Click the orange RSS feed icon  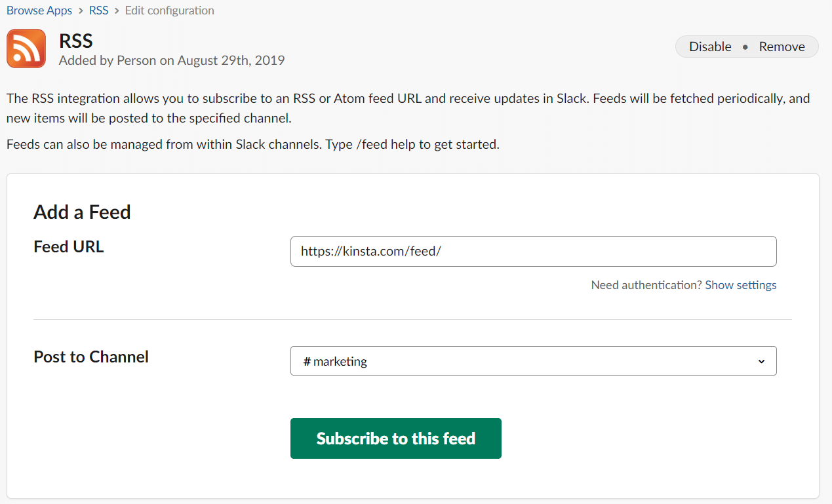(26, 48)
